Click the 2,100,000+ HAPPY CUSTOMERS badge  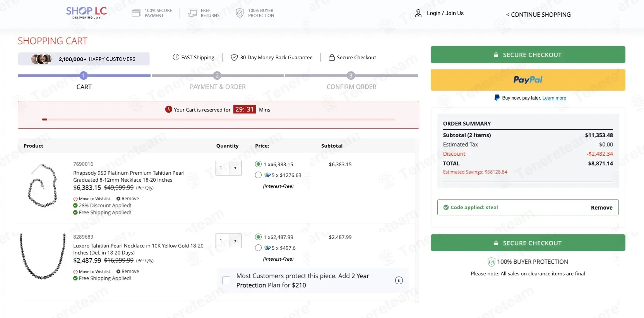click(84, 59)
